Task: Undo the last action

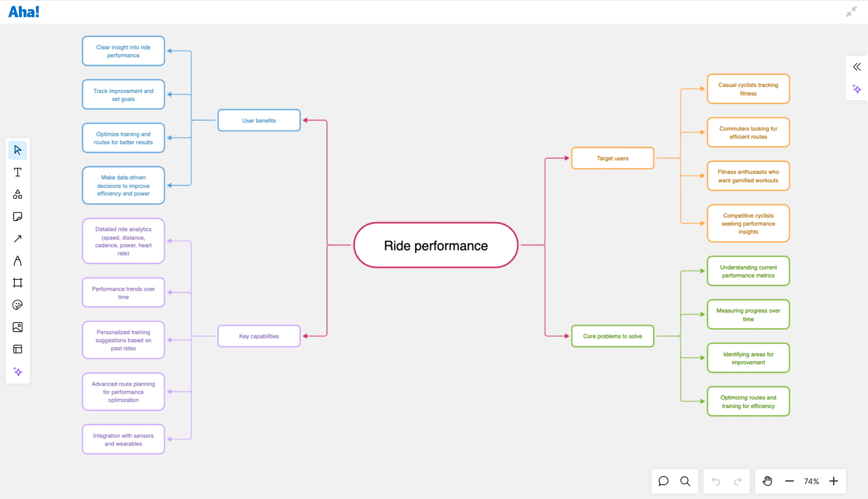Action: pyautogui.click(x=715, y=481)
